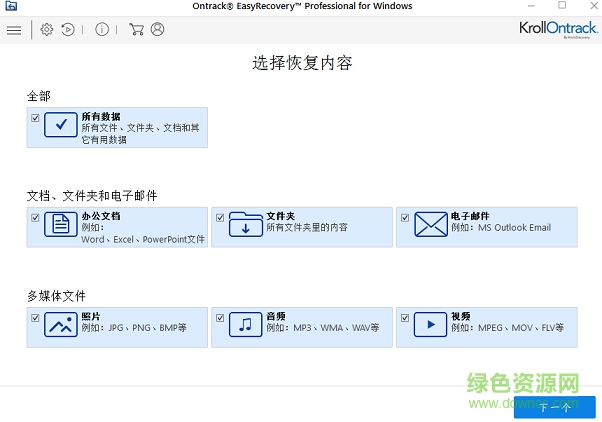Toggle the 办公文档 checkbox
The image size is (602, 422).
tap(35, 218)
